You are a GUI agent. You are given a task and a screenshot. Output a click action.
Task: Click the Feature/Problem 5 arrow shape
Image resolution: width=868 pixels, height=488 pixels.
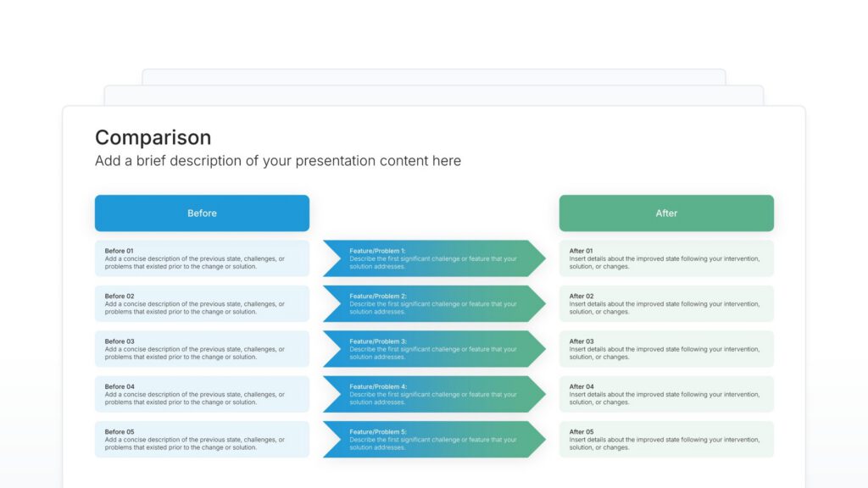pos(433,440)
